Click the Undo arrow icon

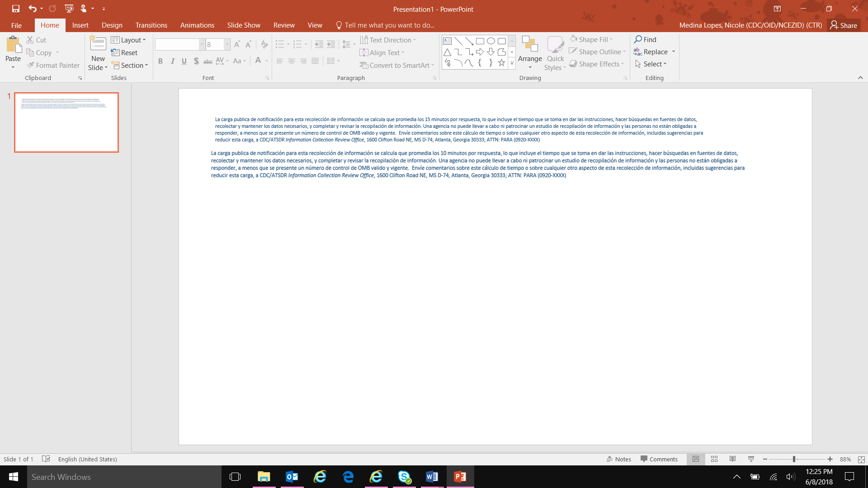coord(32,9)
